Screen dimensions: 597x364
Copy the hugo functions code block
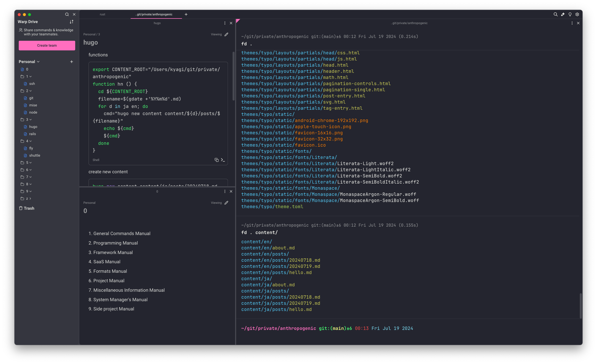pos(216,160)
